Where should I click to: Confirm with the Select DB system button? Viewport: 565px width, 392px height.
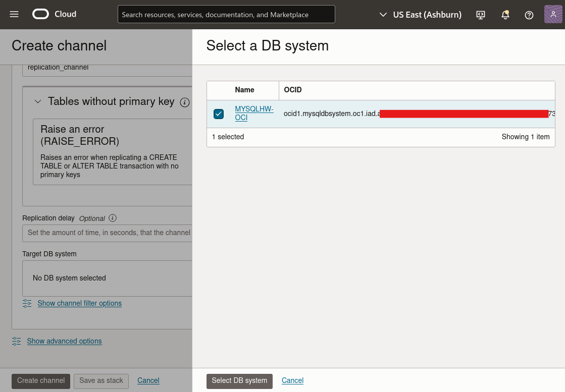click(x=239, y=381)
